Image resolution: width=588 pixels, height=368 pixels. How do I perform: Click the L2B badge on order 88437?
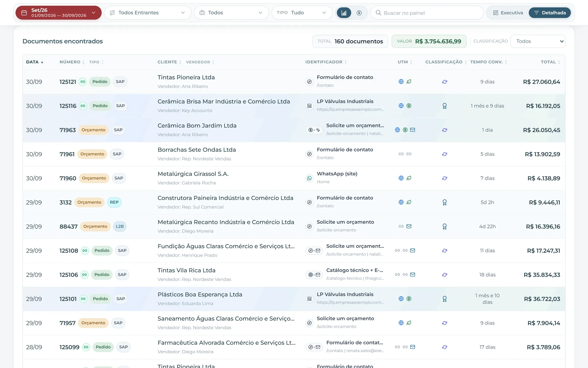[x=120, y=226]
